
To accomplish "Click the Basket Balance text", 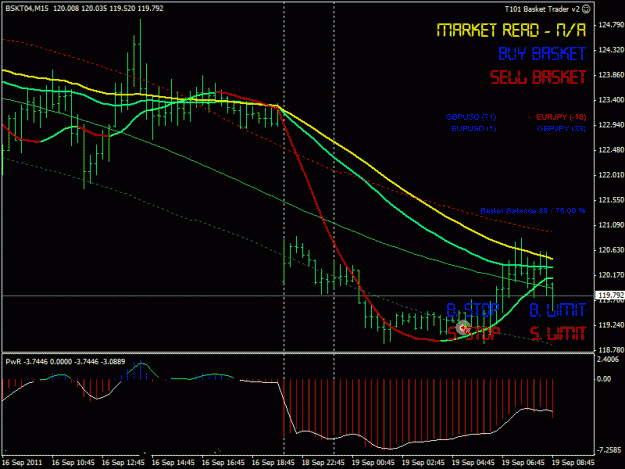I will point(533,211).
